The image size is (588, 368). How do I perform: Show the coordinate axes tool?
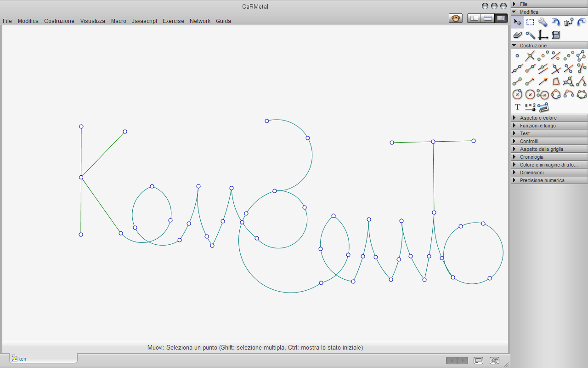pyautogui.click(x=543, y=34)
